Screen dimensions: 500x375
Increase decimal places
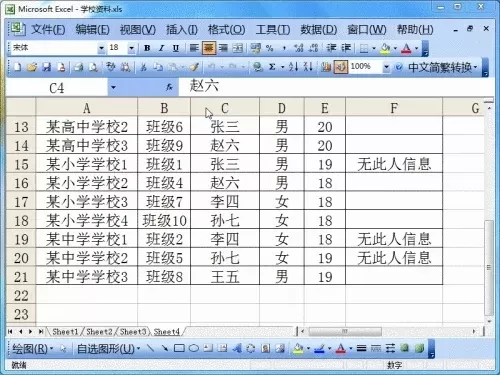tap(299, 48)
